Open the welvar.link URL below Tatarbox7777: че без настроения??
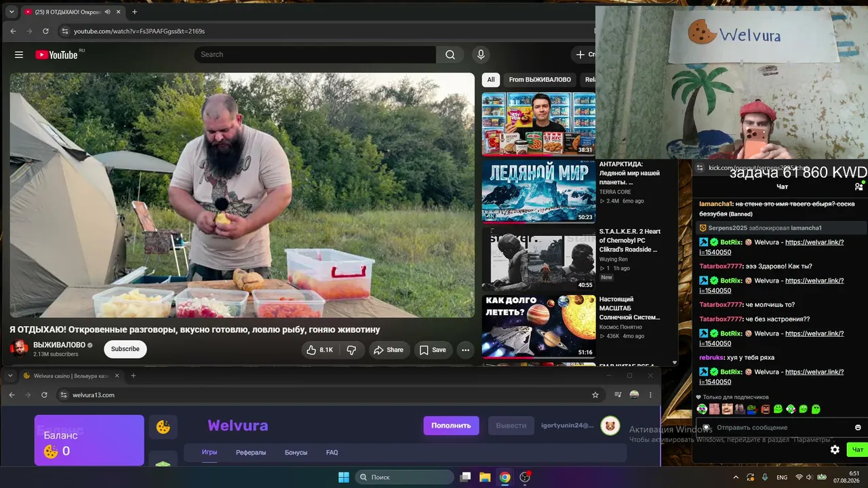Viewport: 868px width, 488px height. click(772, 338)
